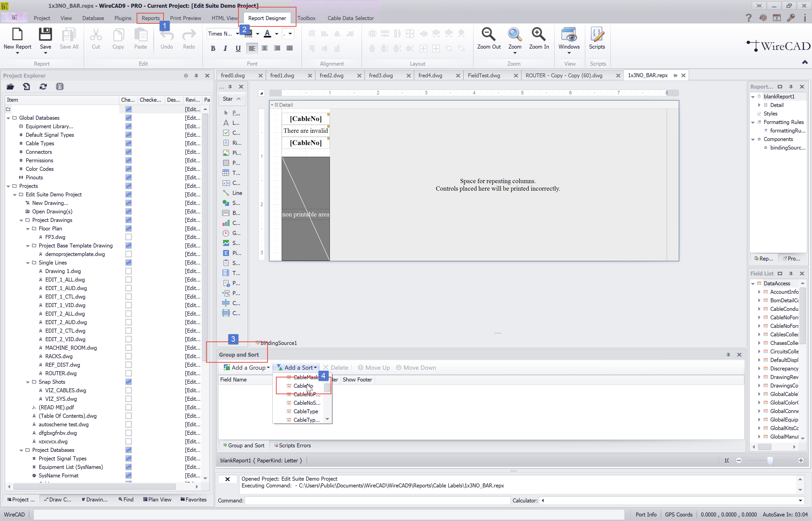This screenshot has width=812, height=521.
Task: Select the Shape control in toolbox
Action: coord(232,203)
